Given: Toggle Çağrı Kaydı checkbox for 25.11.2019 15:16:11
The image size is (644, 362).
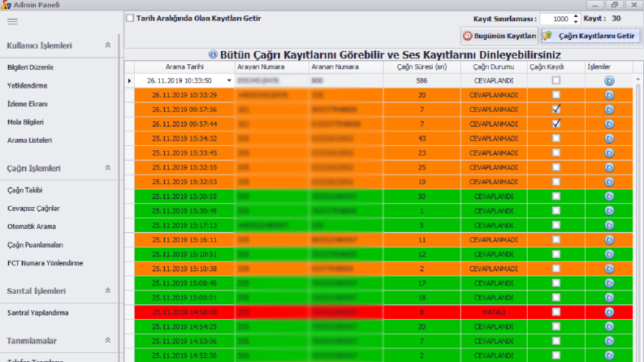Looking at the screenshot, I should pos(556,239).
